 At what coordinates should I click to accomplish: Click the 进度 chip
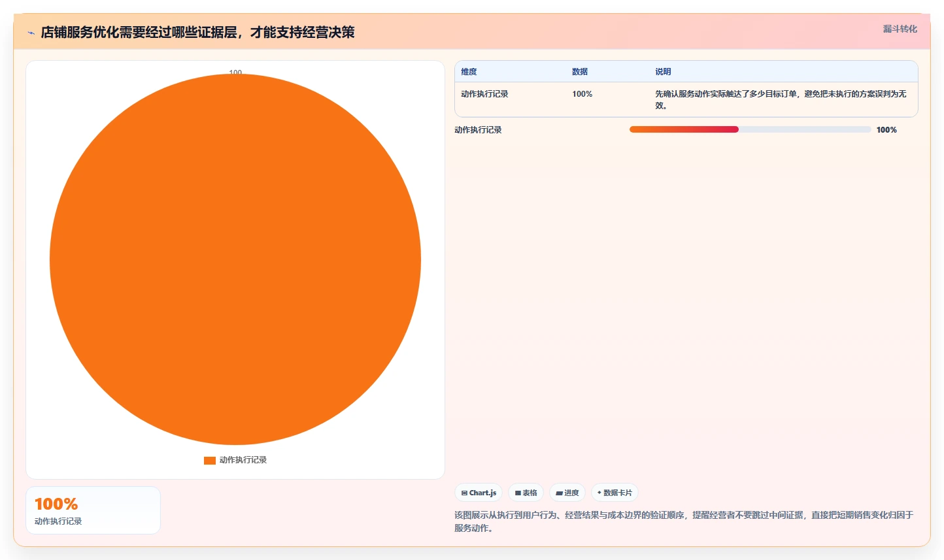pyautogui.click(x=567, y=493)
